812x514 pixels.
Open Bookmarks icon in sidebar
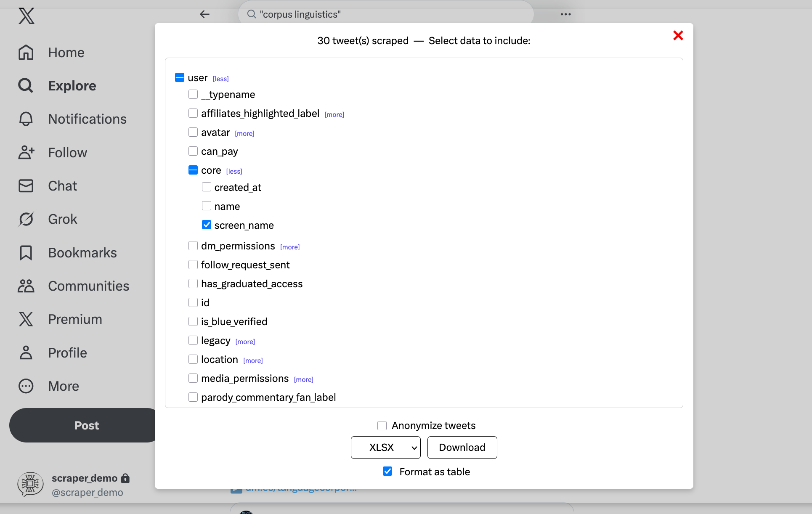coord(26,253)
